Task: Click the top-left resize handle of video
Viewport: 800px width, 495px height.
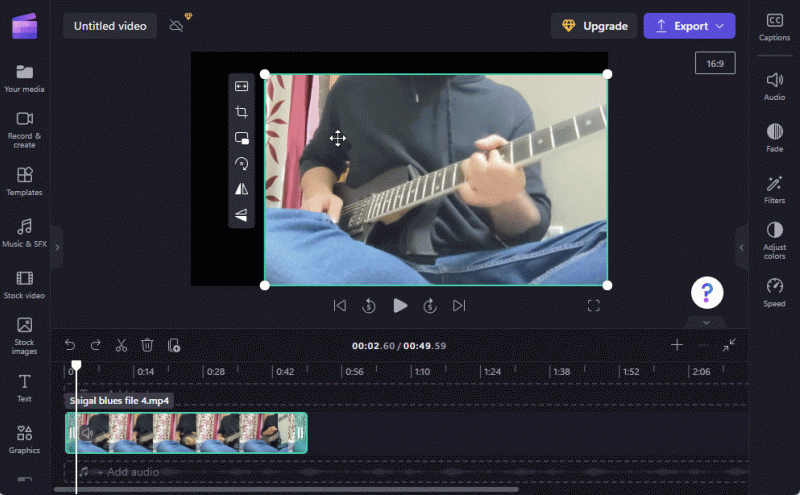Action: [265, 75]
